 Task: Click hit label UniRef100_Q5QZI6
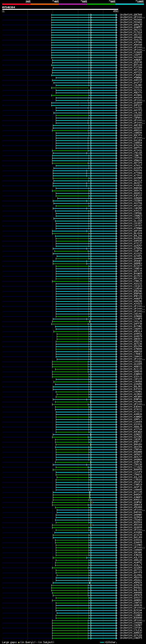coord(131,341)
